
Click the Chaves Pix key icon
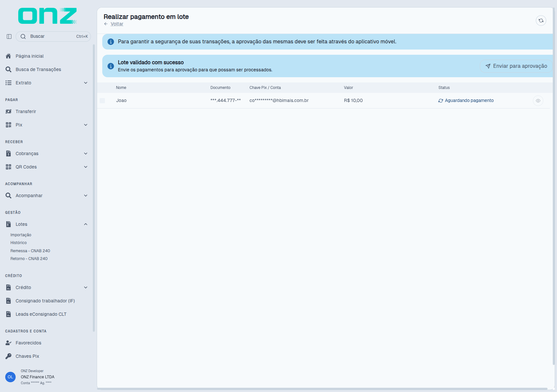tap(8, 356)
